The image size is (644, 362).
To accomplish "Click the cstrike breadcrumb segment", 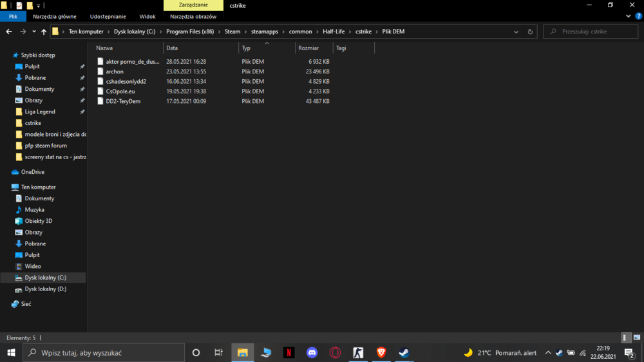I will point(363,32).
